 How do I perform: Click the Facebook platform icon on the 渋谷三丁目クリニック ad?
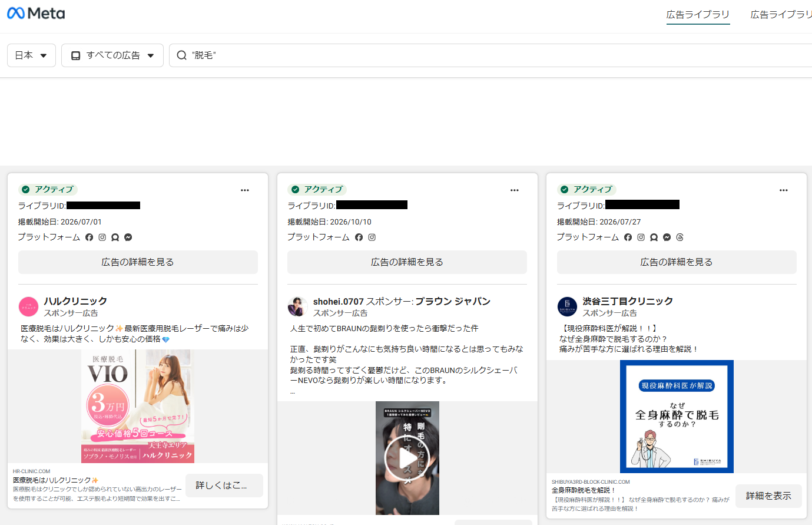628,237
